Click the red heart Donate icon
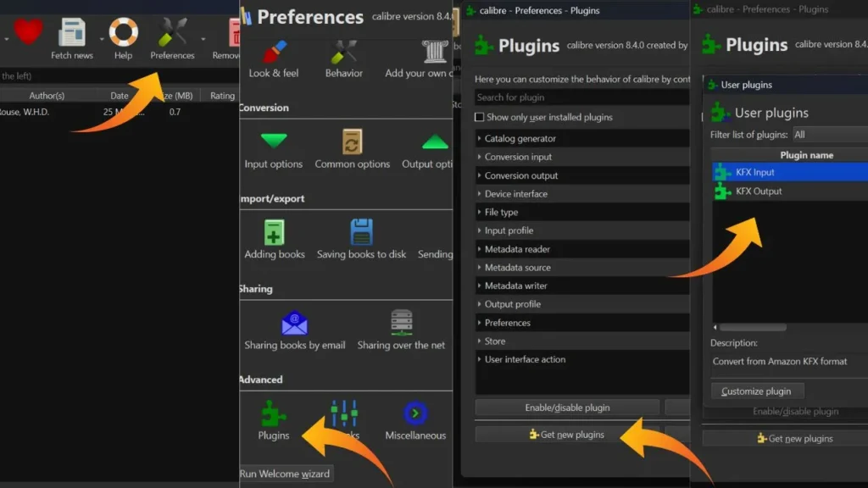This screenshot has width=868, height=488. [28, 31]
